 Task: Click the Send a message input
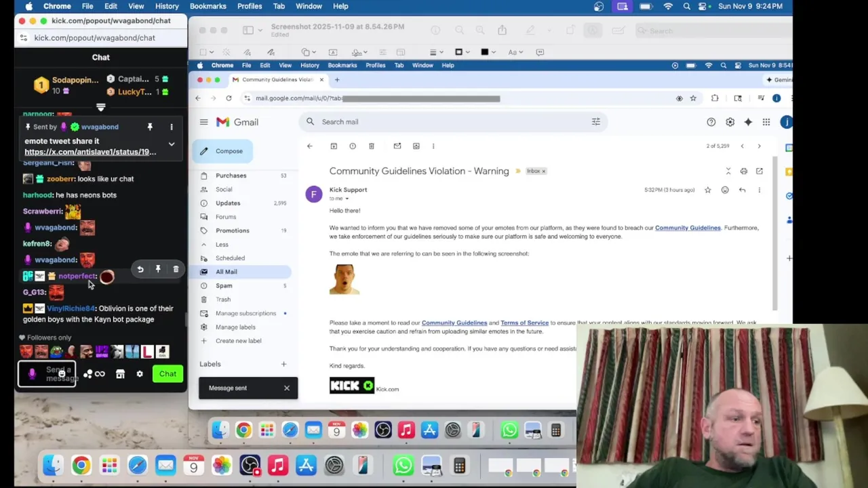coord(47,374)
